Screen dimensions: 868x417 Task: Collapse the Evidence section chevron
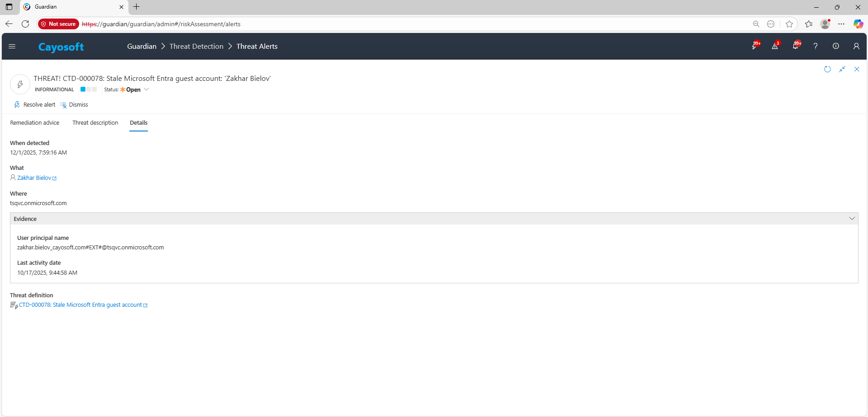point(852,218)
